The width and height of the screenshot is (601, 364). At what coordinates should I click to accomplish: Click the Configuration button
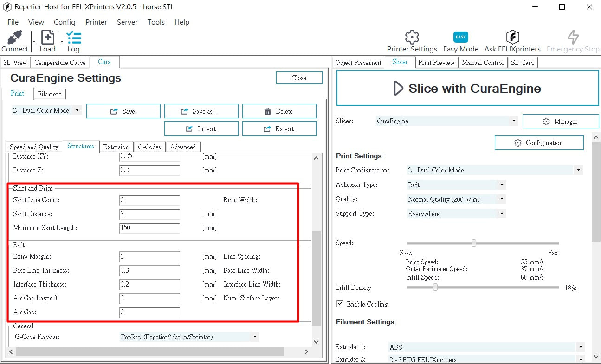(x=539, y=143)
